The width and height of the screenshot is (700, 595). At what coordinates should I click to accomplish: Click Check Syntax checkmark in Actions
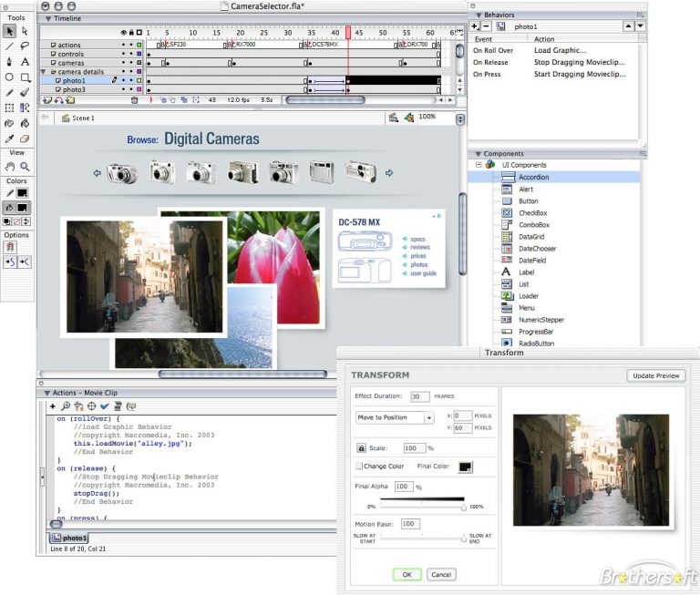click(x=105, y=406)
